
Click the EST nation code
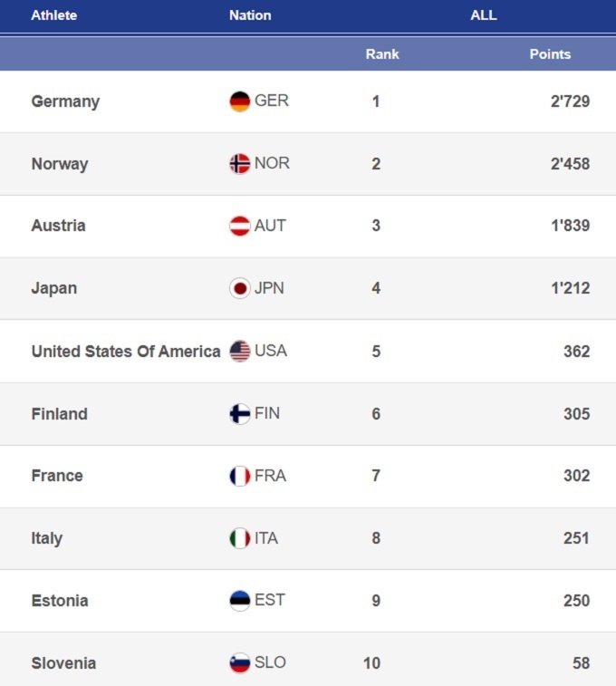(x=269, y=600)
